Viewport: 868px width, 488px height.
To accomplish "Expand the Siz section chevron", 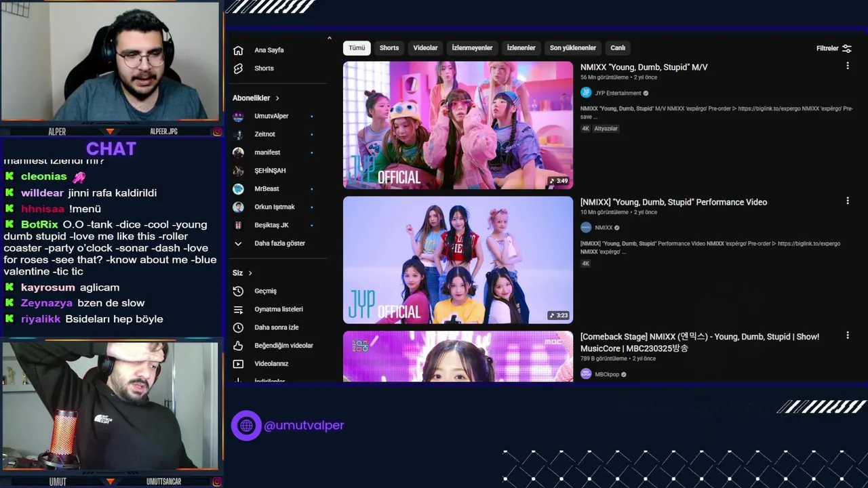I will pyautogui.click(x=250, y=273).
